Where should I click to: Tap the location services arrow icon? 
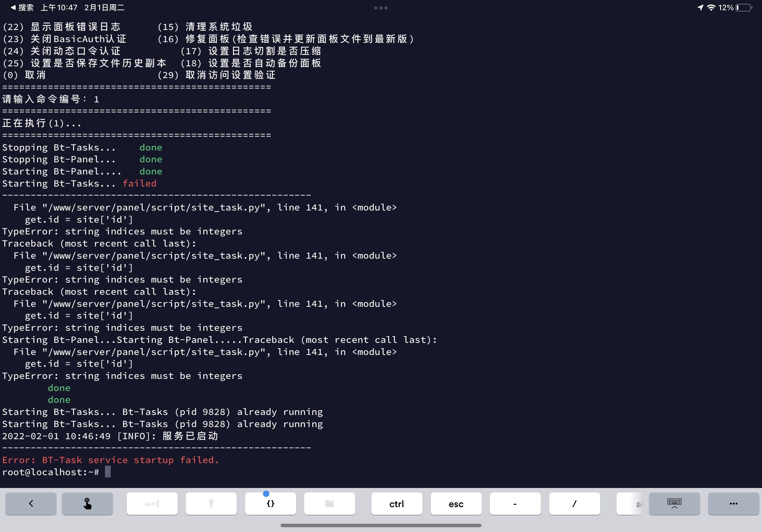(x=701, y=8)
